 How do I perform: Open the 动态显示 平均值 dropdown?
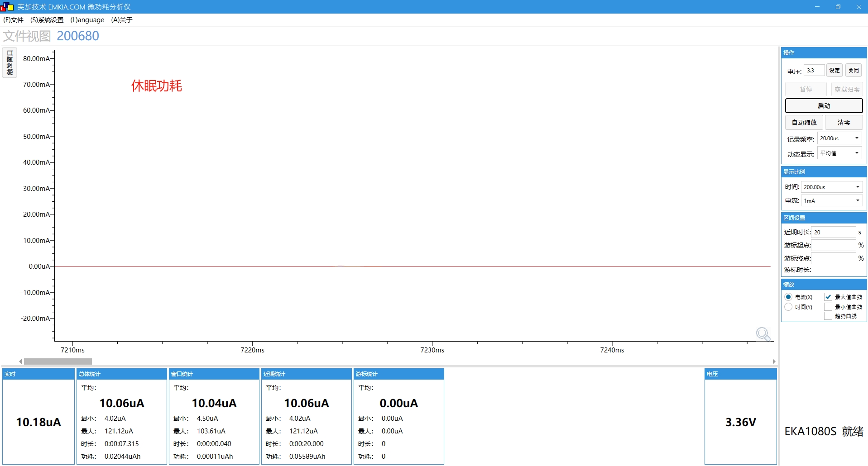pos(839,153)
